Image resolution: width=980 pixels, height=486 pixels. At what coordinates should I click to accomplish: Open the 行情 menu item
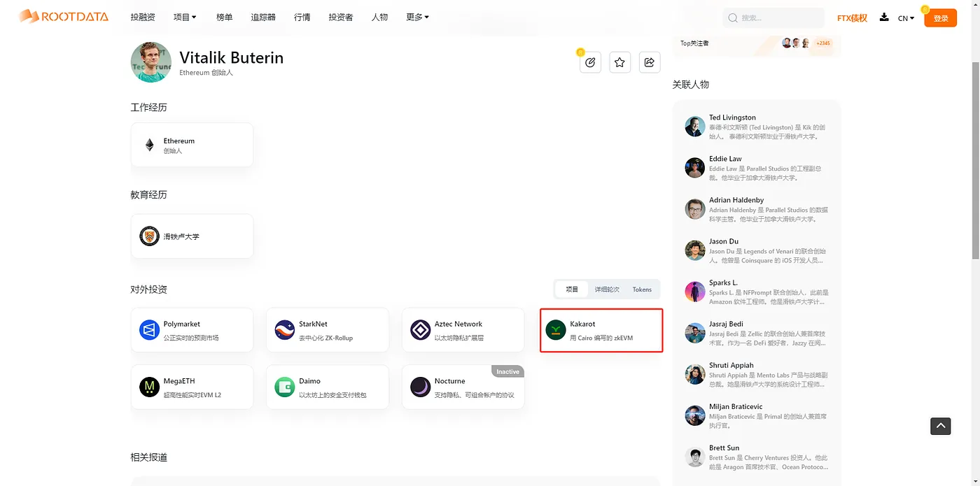pyautogui.click(x=302, y=17)
